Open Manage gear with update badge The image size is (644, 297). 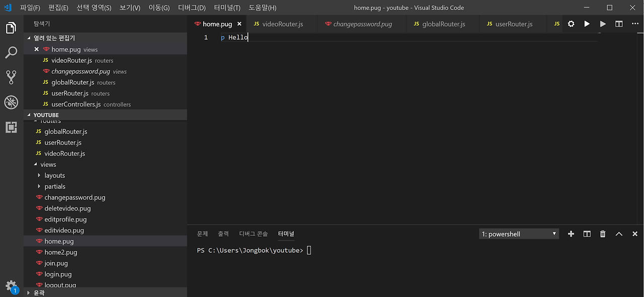pos(11,286)
